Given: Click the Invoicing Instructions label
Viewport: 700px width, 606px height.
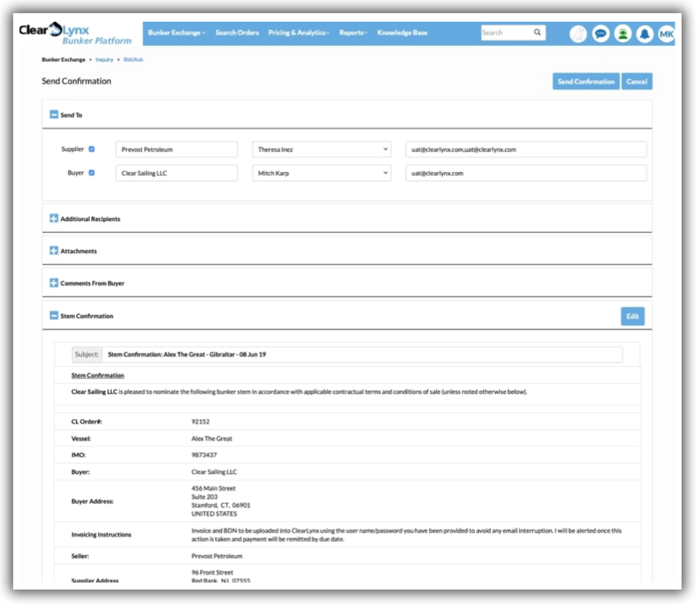Looking at the screenshot, I should (101, 534).
